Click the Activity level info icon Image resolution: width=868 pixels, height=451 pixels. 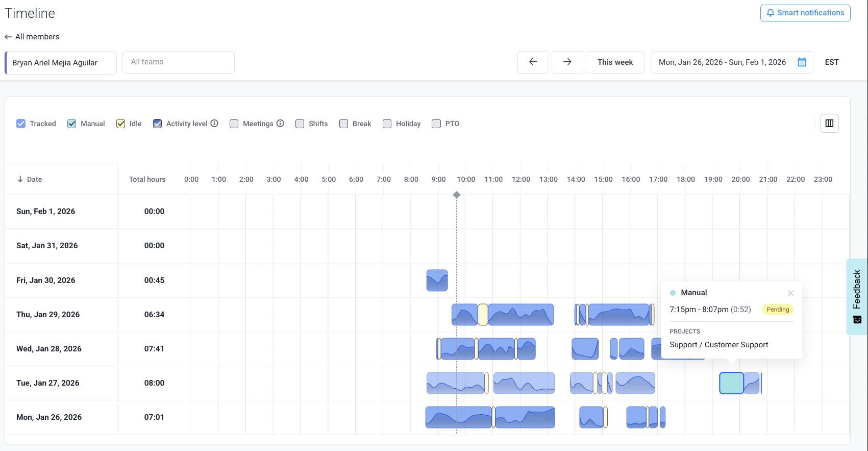pyautogui.click(x=214, y=123)
